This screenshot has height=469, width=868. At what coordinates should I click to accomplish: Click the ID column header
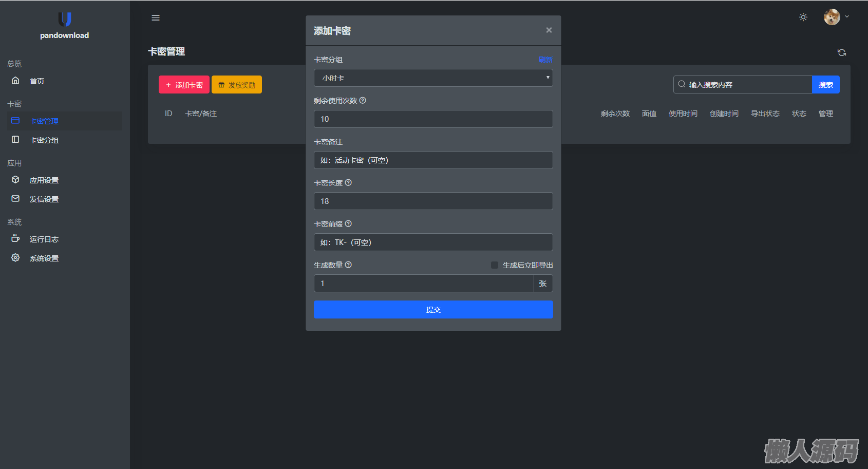(168, 114)
